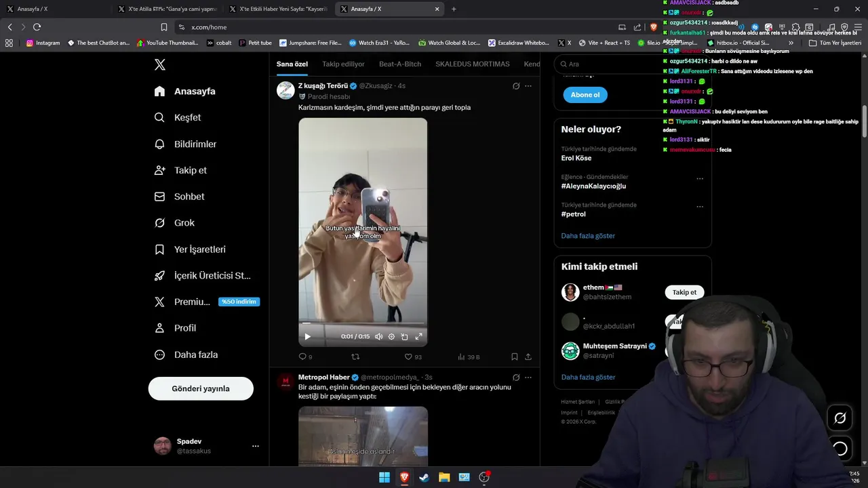This screenshot has height=488, width=868.
Task: Switch to SKALEDUS MORTIMAS tab
Action: point(473,64)
